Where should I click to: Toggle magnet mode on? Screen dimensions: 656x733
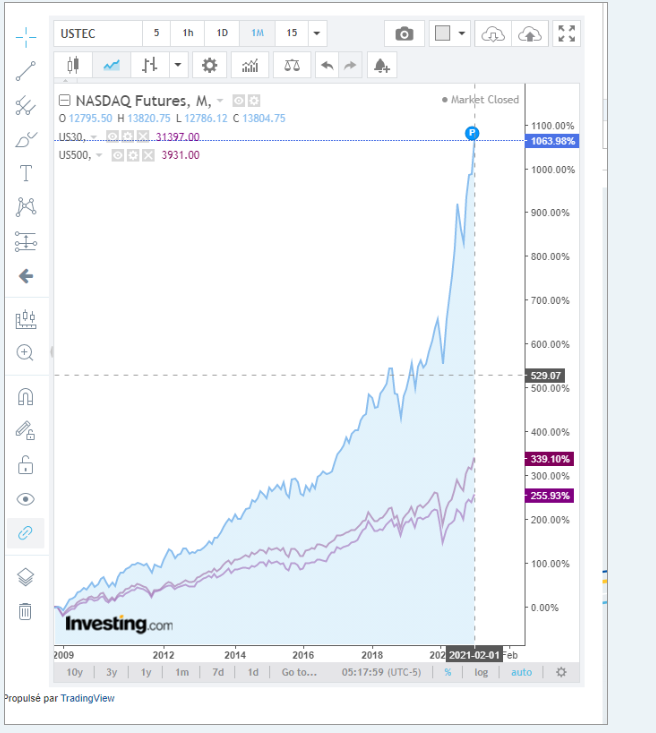(27, 397)
